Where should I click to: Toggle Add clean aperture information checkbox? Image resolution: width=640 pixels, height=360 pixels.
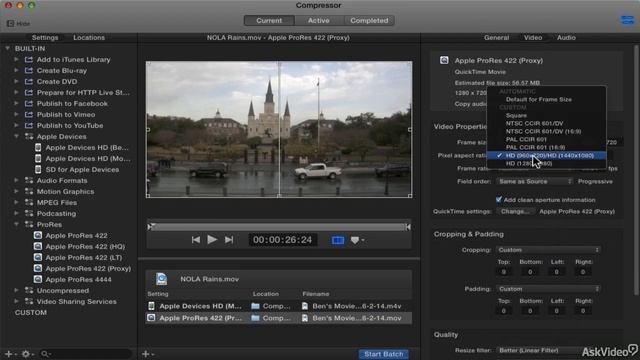coord(498,200)
